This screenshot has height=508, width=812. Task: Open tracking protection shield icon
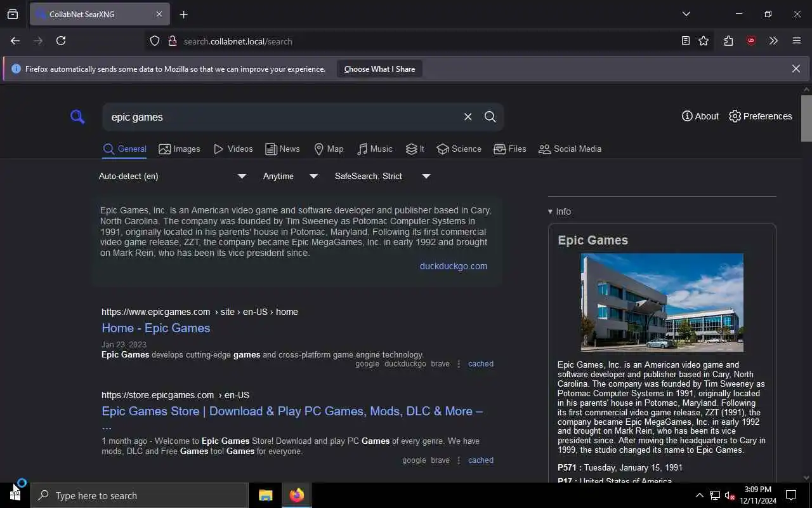click(x=155, y=41)
